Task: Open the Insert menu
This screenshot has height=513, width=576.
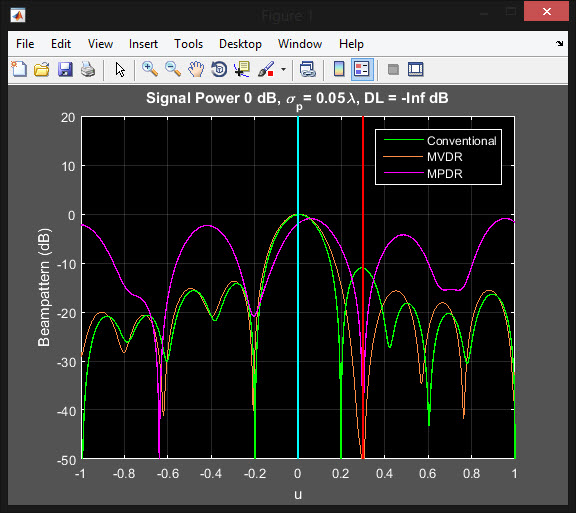Action: click(143, 44)
